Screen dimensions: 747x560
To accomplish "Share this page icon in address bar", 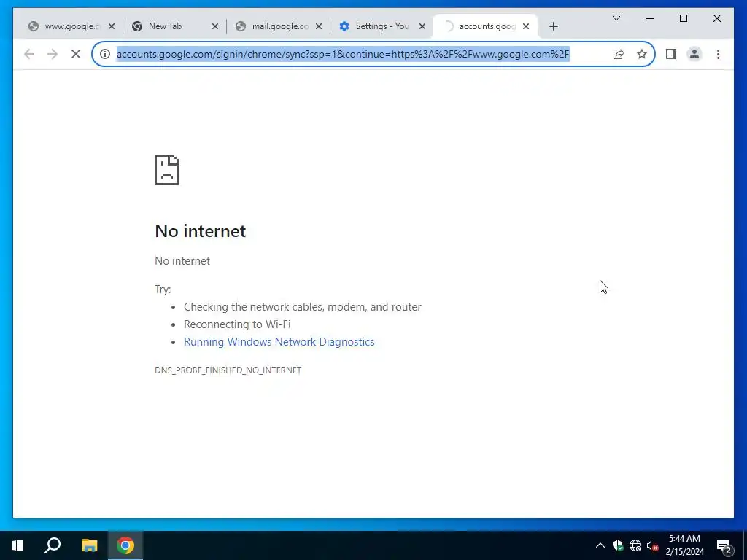I will [x=619, y=54].
